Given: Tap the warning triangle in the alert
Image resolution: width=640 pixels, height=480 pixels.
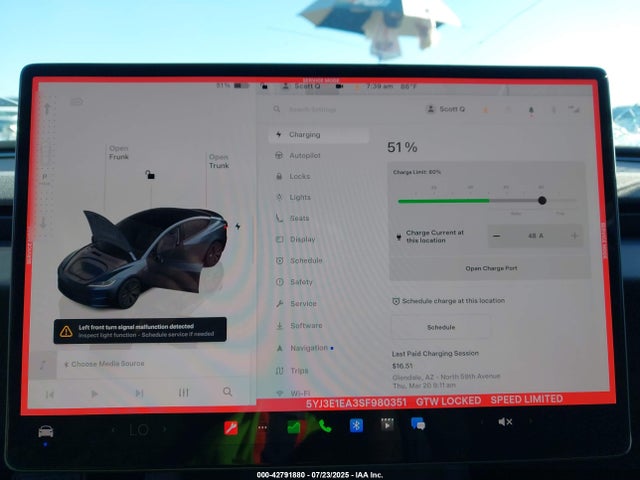Looking at the screenshot, I should point(66,331).
